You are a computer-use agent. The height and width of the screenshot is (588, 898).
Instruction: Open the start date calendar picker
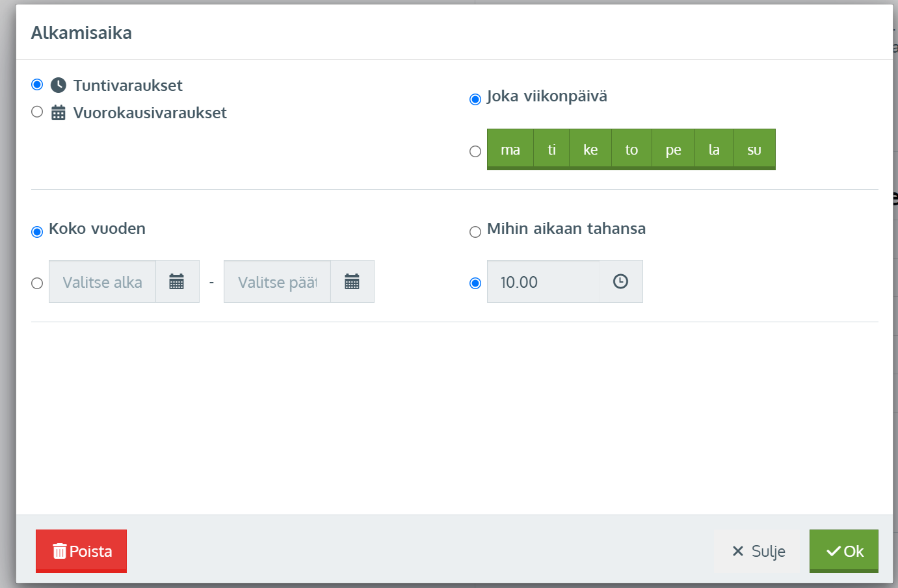[x=177, y=281]
